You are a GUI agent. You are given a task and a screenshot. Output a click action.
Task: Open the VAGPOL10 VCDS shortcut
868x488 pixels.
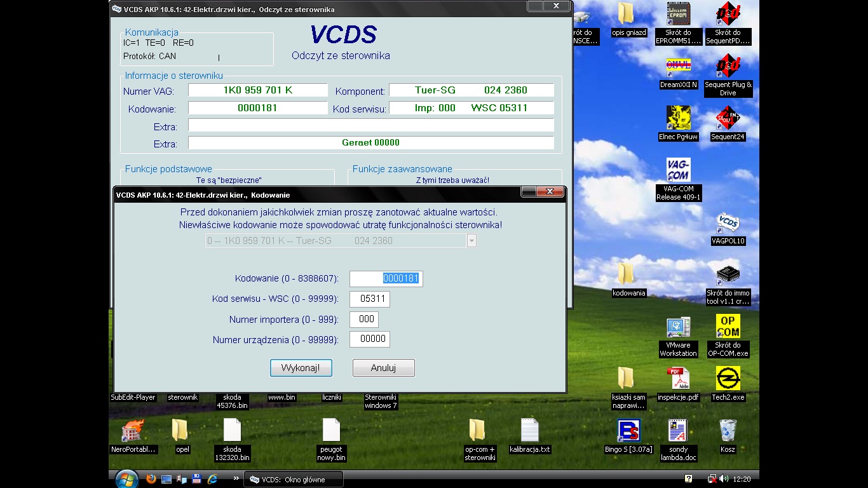[728, 229]
